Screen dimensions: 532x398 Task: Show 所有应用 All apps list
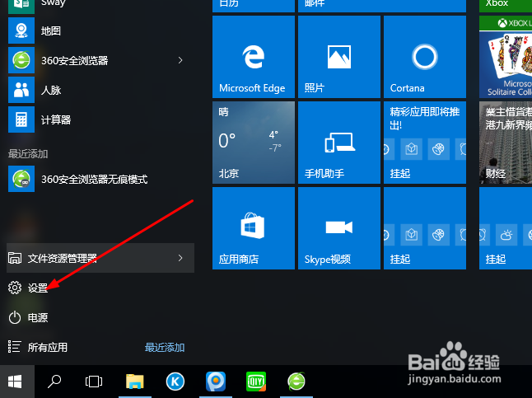[38, 347]
